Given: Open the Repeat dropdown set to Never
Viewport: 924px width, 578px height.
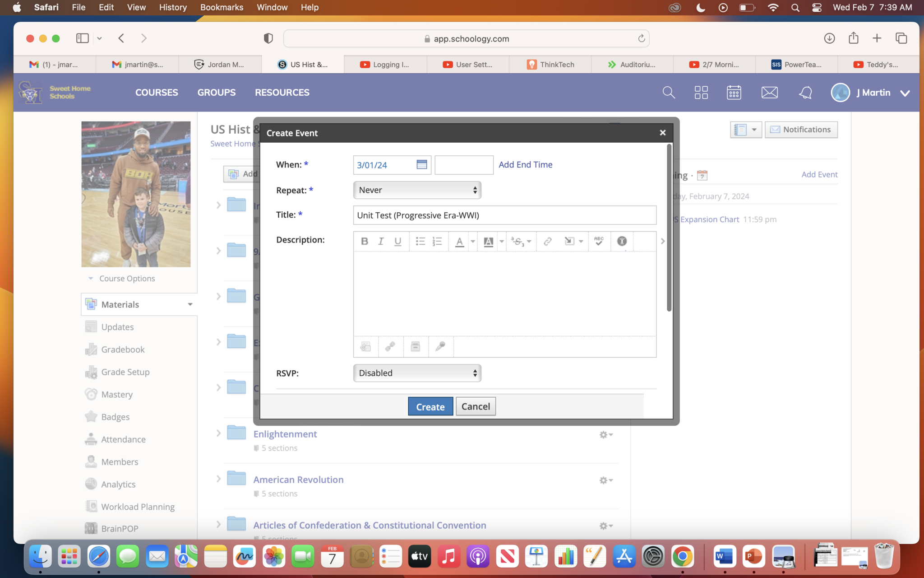Looking at the screenshot, I should pos(417,190).
